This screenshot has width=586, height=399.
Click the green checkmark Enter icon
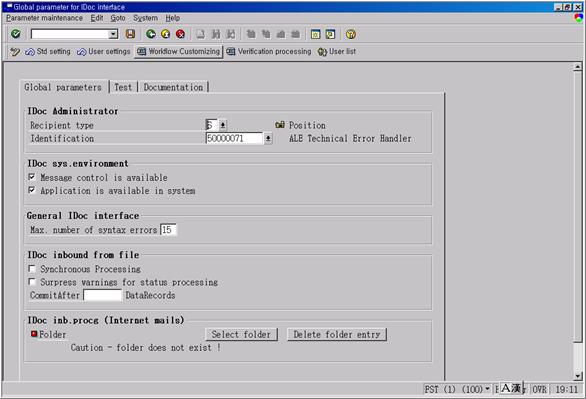pos(15,34)
